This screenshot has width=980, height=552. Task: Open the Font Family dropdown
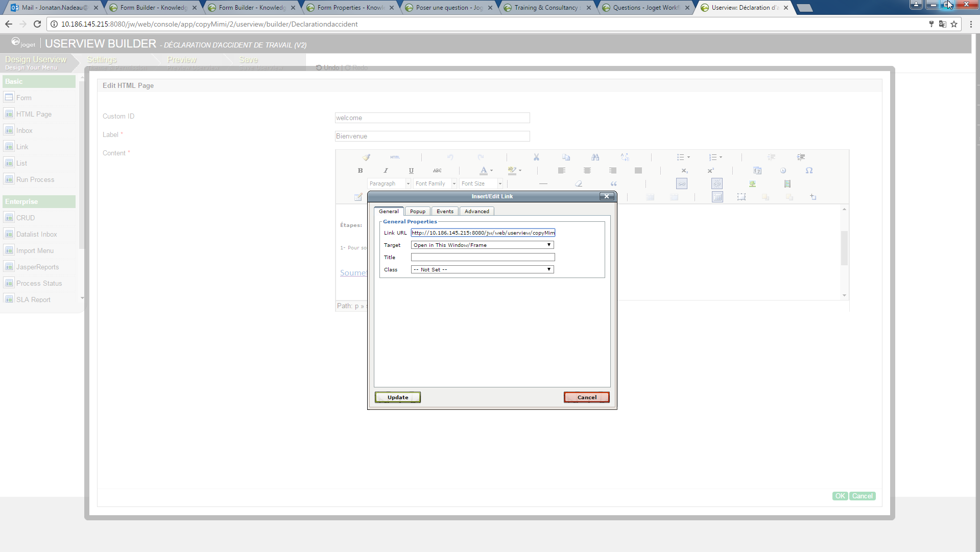[x=435, y=183]
